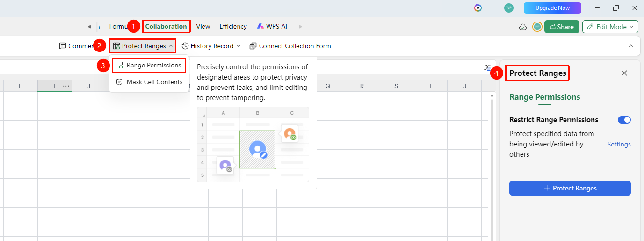
Task: Restore down the WPS window
Action: (x=616, y=8)
